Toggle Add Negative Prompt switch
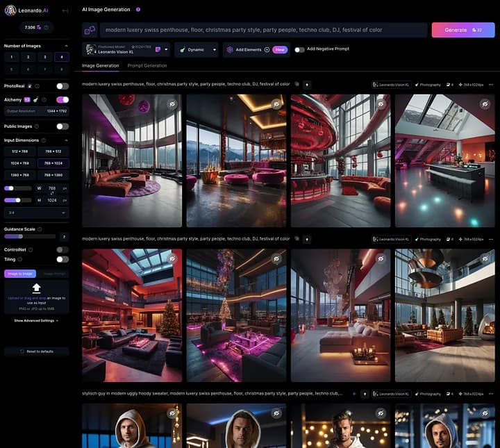 click(x=300, y=49)
